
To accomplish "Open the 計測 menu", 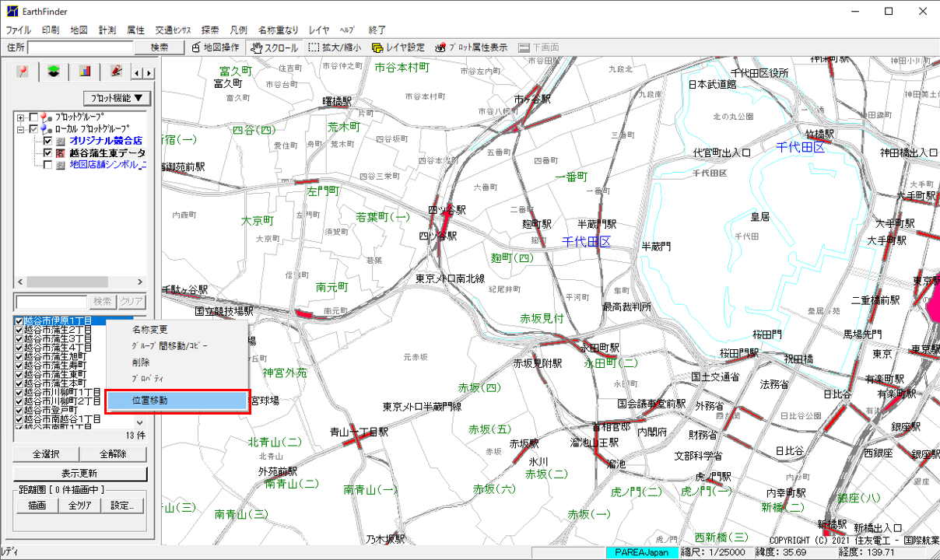I will [x=107, y=30].
